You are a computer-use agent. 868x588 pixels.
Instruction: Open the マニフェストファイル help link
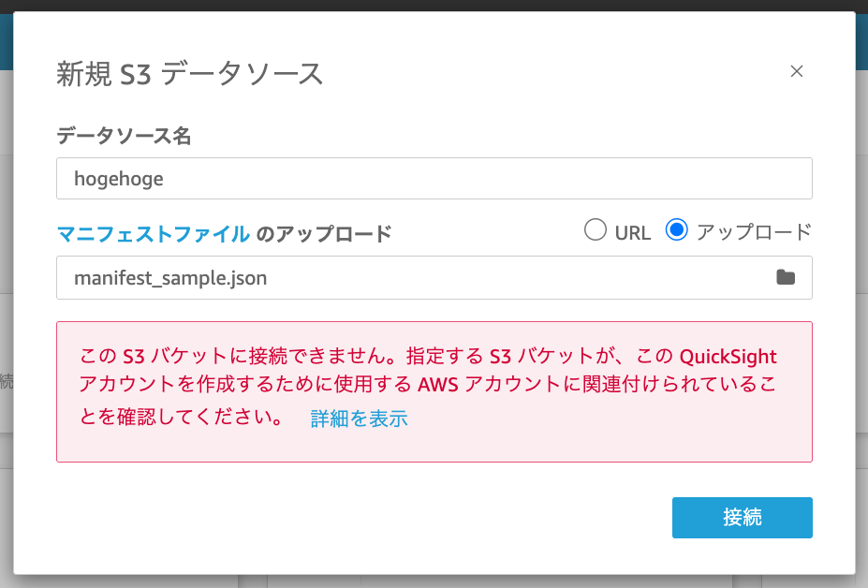point(154,234)
